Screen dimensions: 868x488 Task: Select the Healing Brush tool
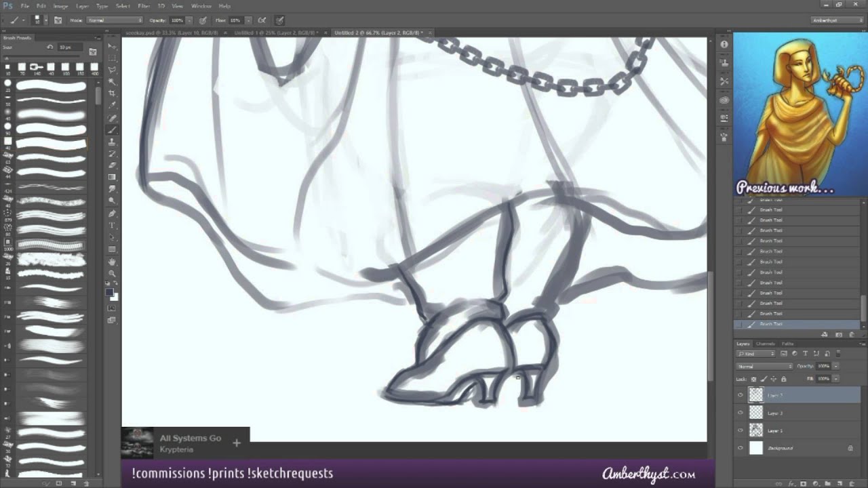(112, 117)
